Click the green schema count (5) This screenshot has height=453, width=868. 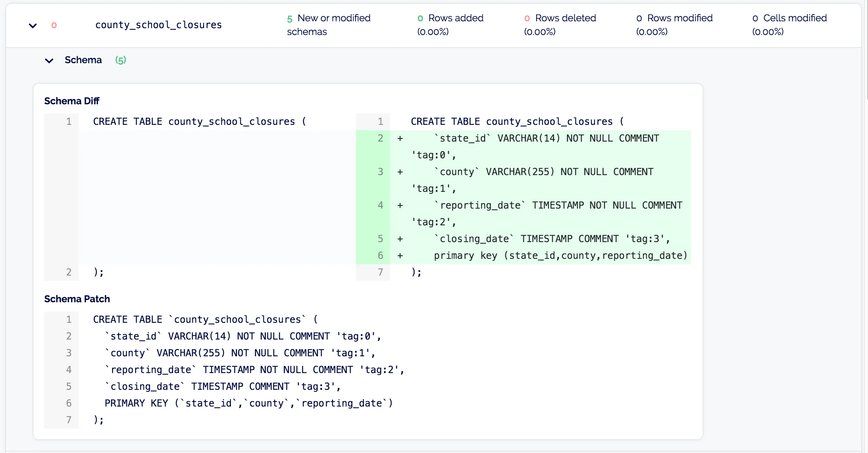tap(120, 60)
